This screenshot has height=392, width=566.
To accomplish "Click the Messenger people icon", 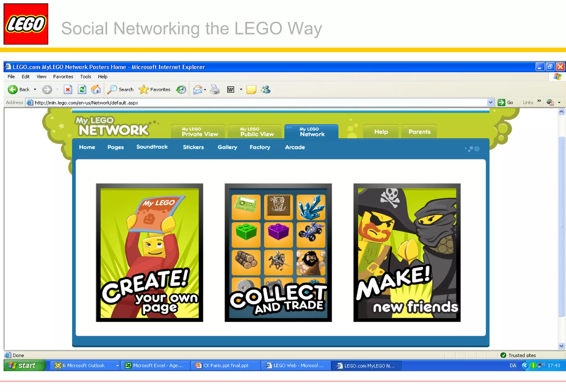I will point(266,90).
